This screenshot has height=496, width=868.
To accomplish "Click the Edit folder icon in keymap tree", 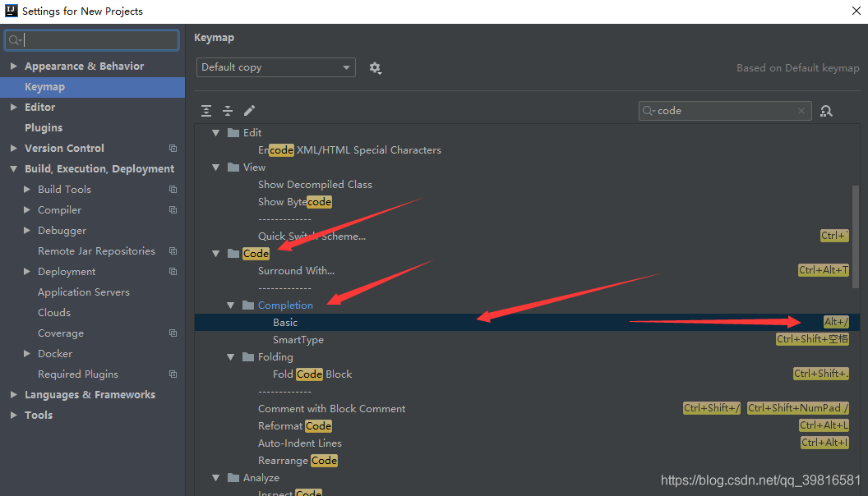I will pos(233,133).
